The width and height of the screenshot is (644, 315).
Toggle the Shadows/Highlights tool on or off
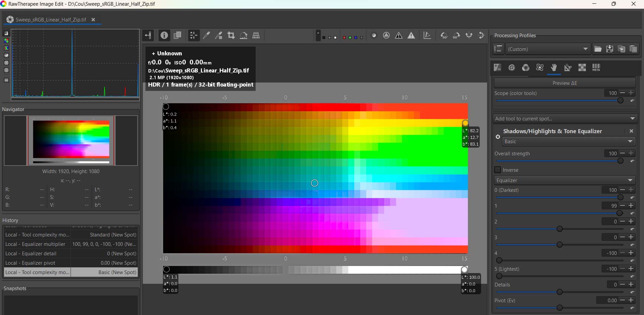tap(498, 137)
